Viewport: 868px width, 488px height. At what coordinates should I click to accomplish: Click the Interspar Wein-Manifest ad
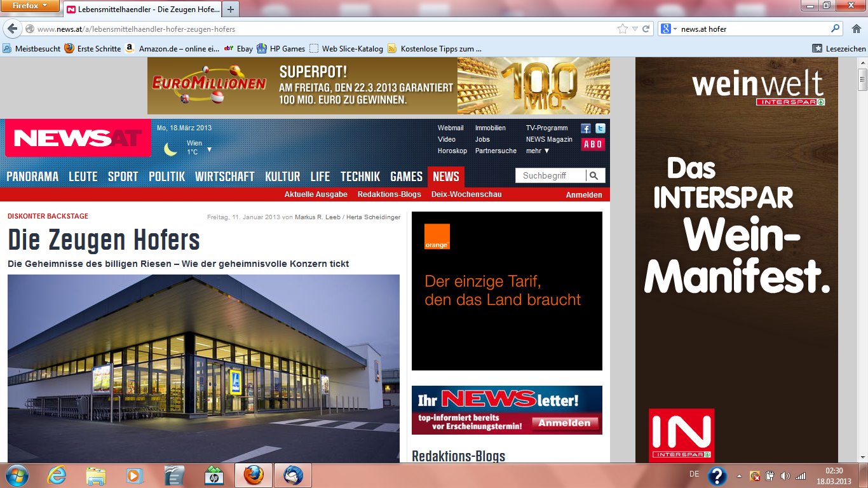click(737, 260)
